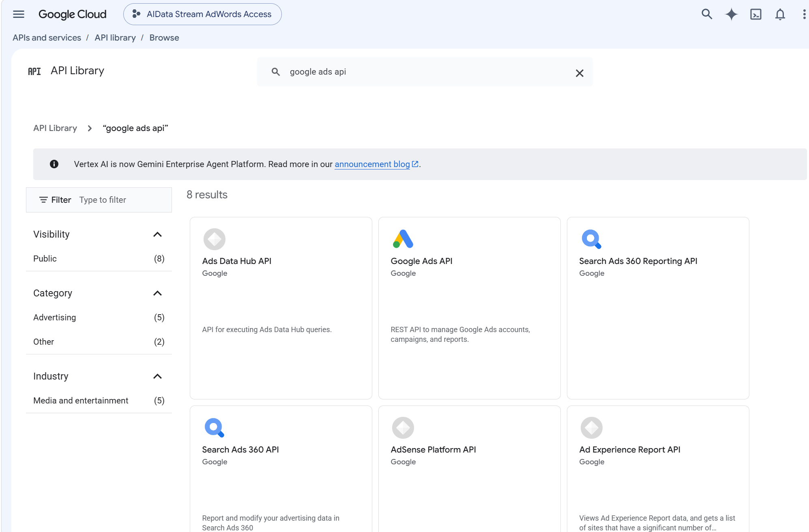Viewport: 809px width, 532px height.
Task: Click the info icon in the banner
Action: (x=54, y=164)
